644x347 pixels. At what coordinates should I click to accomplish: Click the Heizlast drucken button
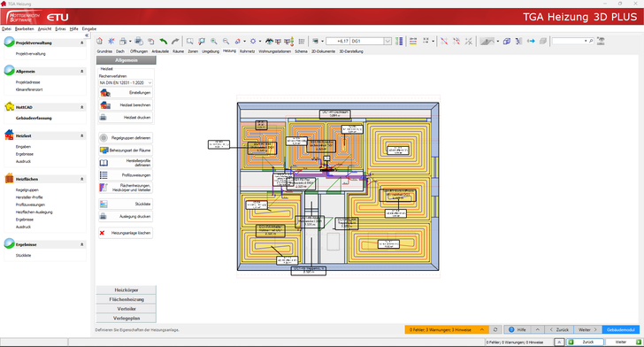(126, 118)
